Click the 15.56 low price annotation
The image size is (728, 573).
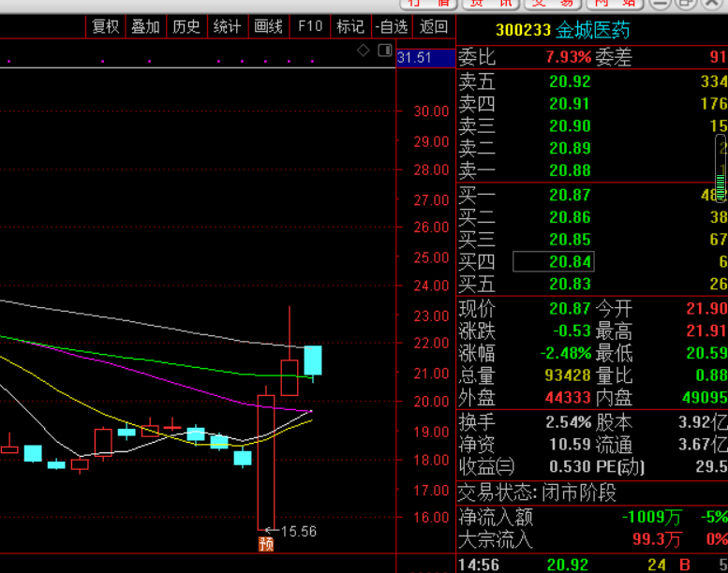[x=299, y=531]
